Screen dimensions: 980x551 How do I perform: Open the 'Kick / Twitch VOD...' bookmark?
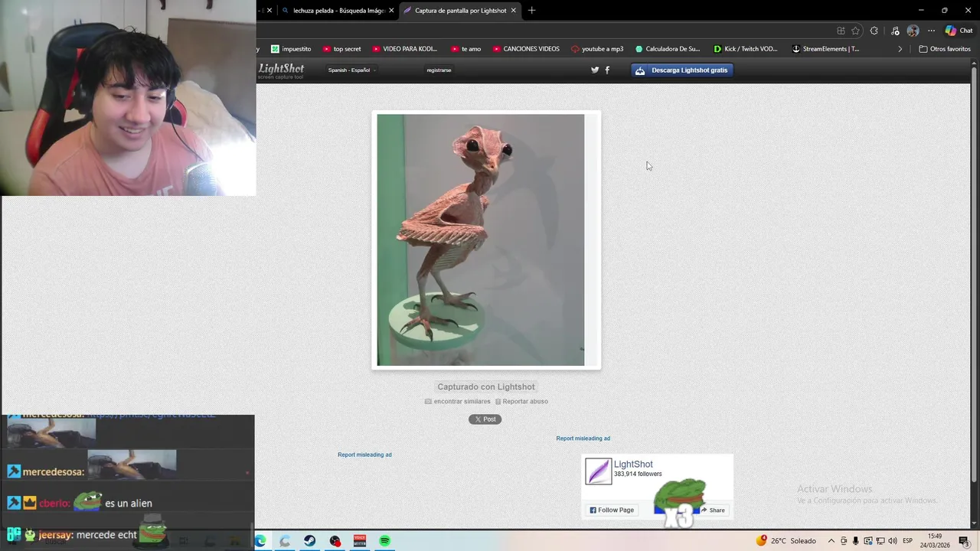tap(745, 49)
